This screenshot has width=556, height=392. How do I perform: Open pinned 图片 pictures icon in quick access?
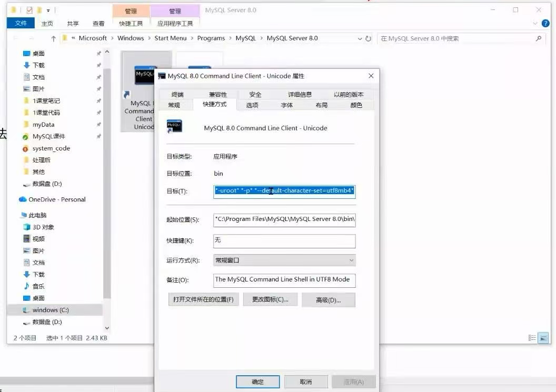pyautogui.click(x=27, y=88)
